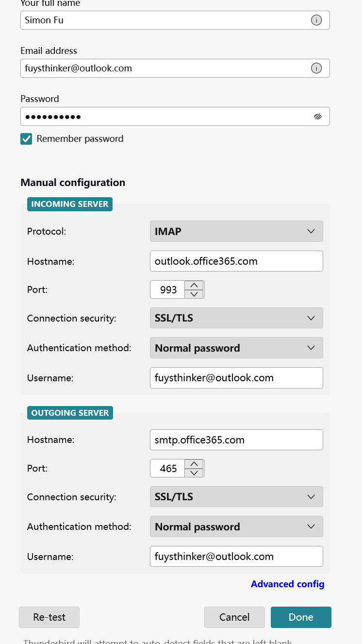Click the Password input field

pos(165,117)
